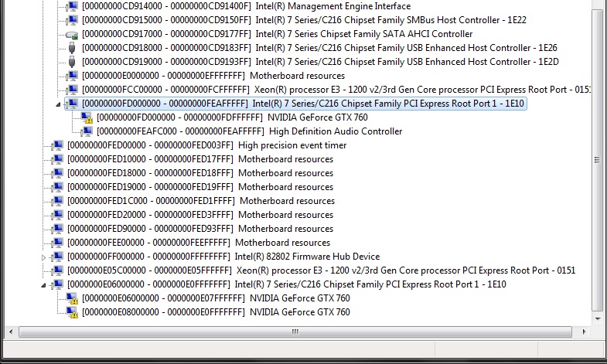Screen dimensions: 607x364
Task: Select Motherboard resources at FED19000 - FED19FFF
Action: click(200, 187)
